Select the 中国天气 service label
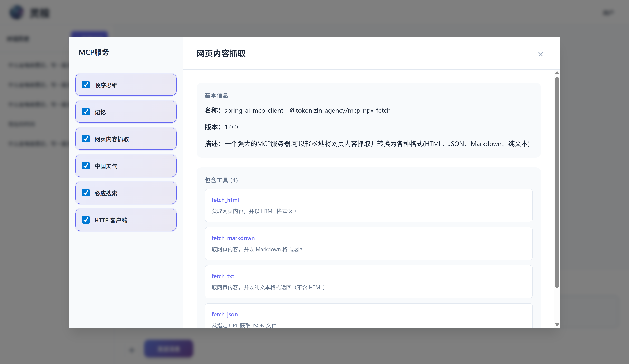This screenshot has height=364, width=629. 106,166
